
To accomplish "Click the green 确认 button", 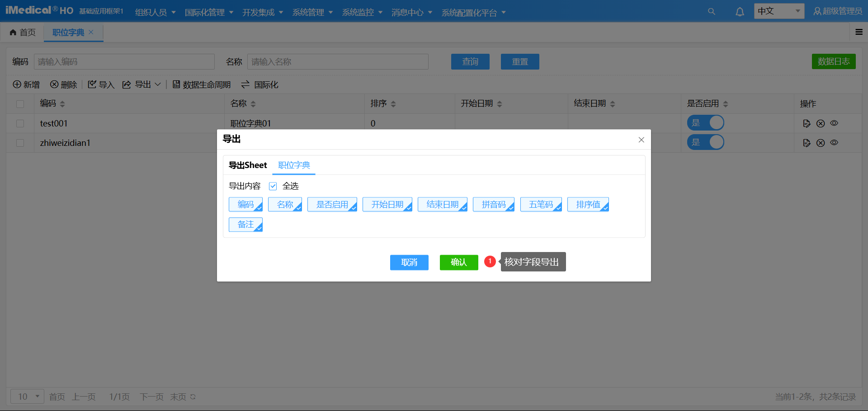I will (458, 262).
